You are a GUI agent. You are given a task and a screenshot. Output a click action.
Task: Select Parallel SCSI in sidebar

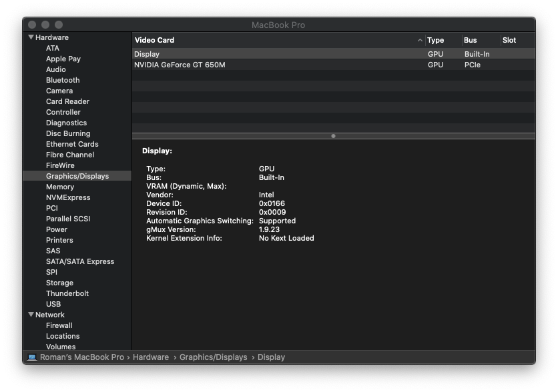pyautogui.click(x=68, y=219)
